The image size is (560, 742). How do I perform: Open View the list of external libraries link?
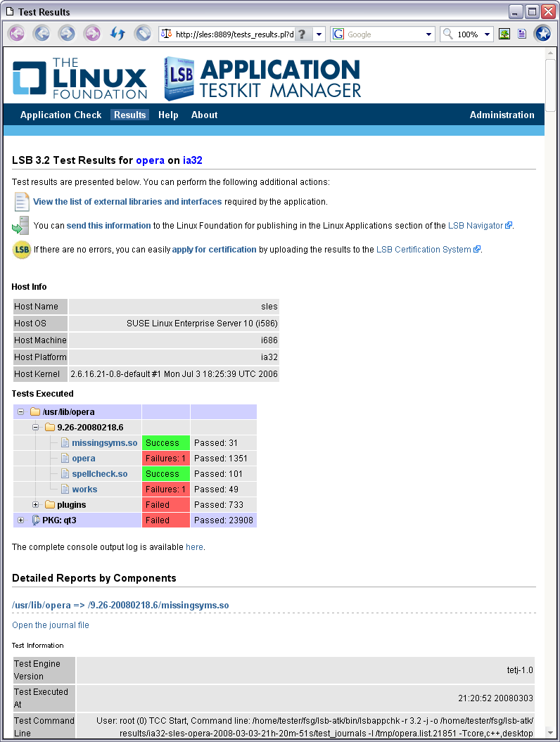coord(127,202)
